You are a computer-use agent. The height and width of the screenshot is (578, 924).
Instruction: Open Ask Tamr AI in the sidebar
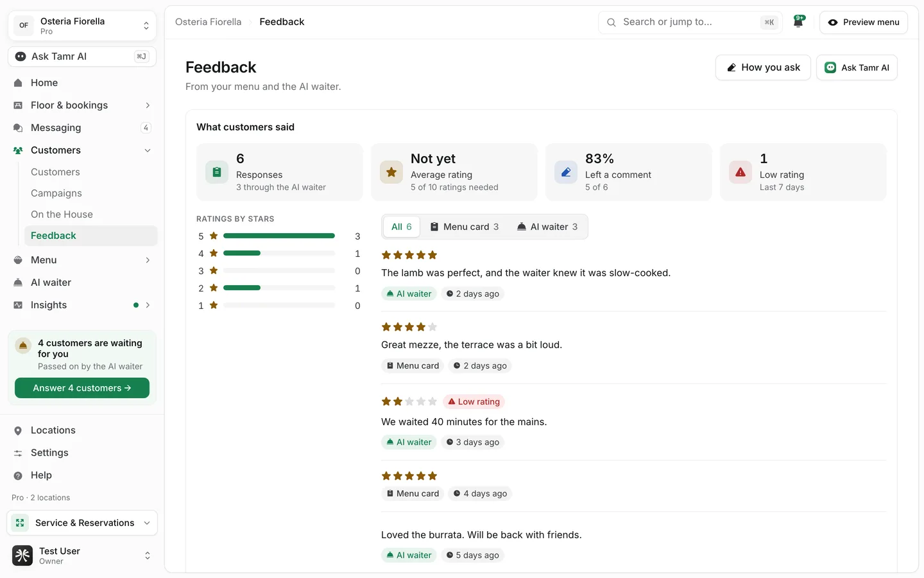click(x=82, y=57)
